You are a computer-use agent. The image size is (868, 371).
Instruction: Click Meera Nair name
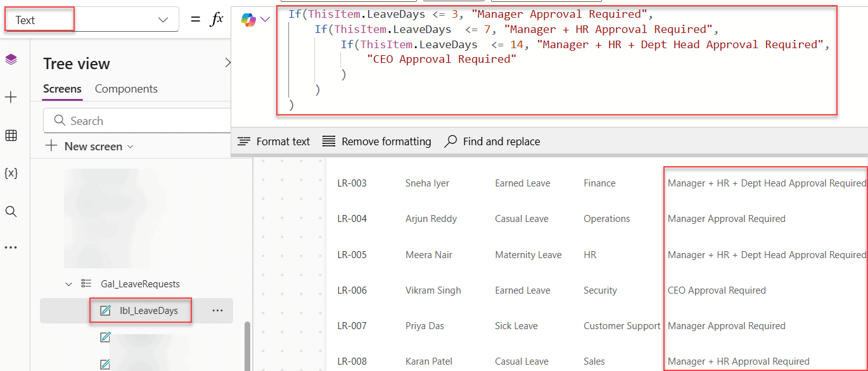[x=428, y=255]
